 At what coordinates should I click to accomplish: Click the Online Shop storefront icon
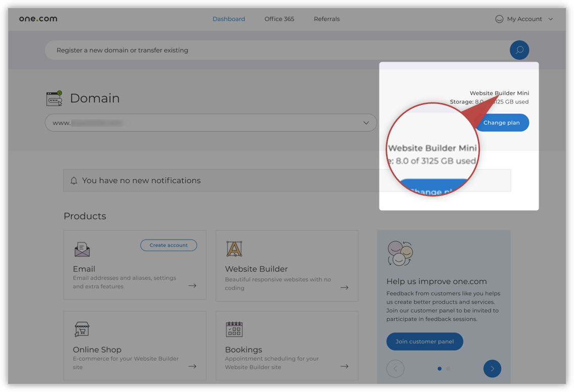click(x=82, y=329)
